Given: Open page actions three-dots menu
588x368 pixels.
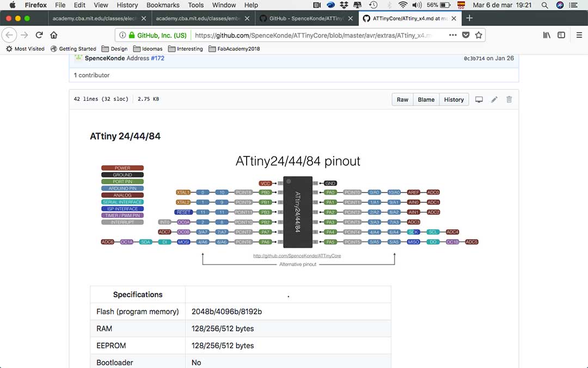Looking at the screenshot, I should (452, 35).
